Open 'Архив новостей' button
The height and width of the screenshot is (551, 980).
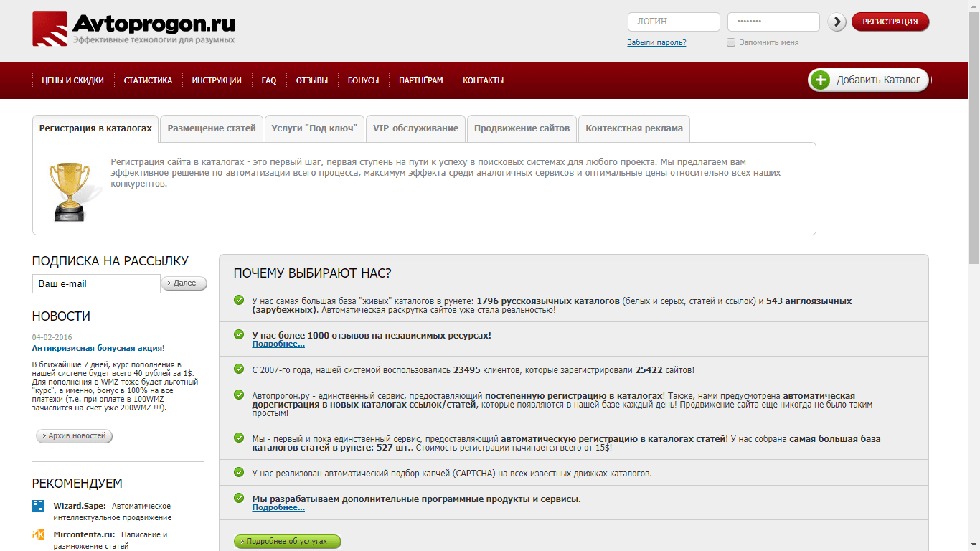[x=75, y=435]
